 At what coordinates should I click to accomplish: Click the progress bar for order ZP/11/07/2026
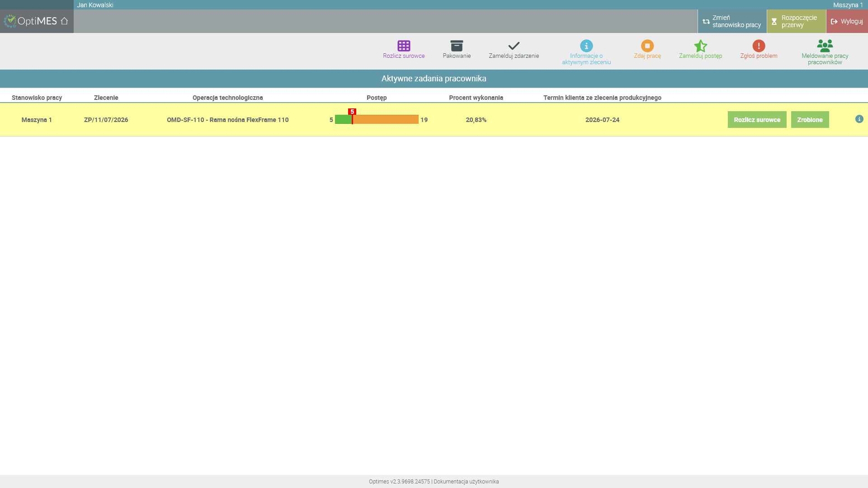[377, 119]
